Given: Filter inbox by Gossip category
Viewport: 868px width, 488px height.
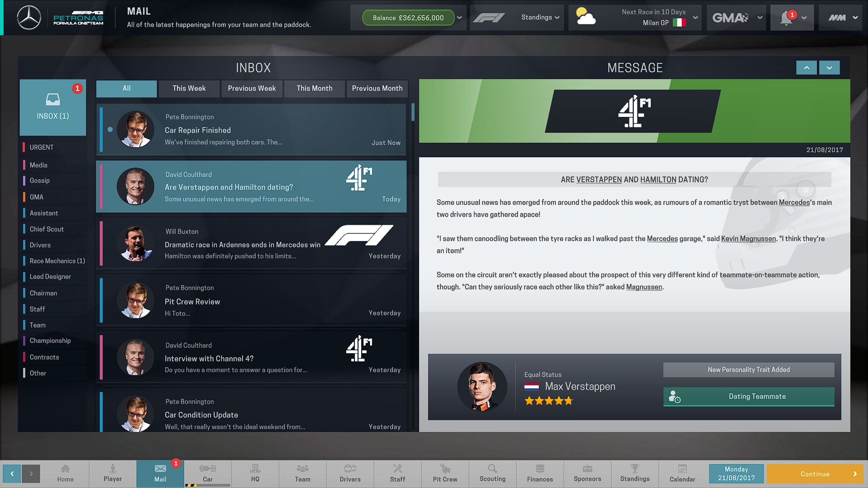Looking at the screenshot, I should click(x=40, y=181).
